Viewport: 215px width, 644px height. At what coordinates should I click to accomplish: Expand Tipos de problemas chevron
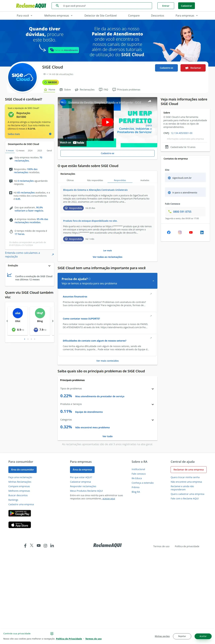(153, 389)
